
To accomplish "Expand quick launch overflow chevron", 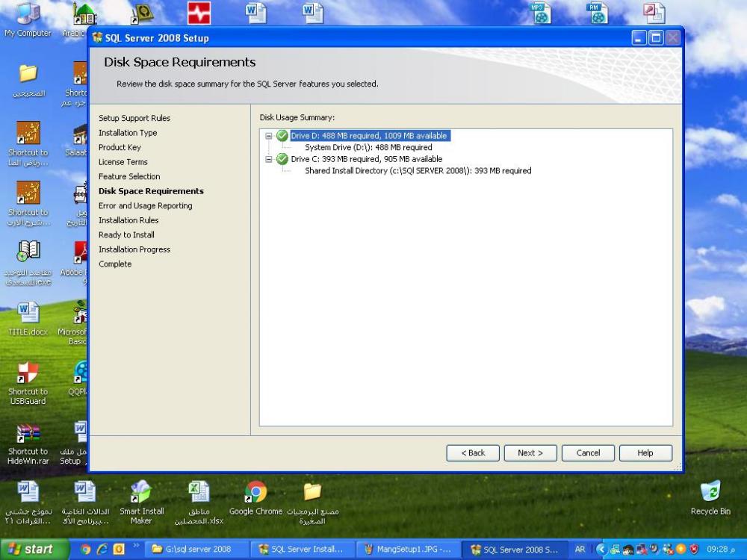I will (136, 545).
